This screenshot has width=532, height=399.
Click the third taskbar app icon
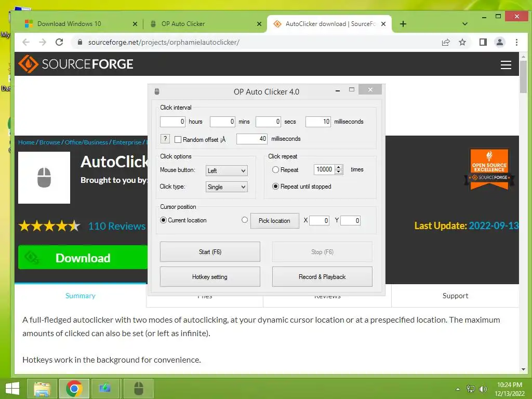pos(106,389)
